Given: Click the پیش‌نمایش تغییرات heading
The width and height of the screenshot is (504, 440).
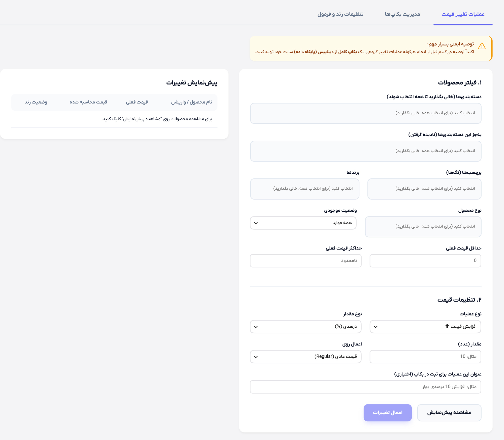Looking at the screenshot, I should [192, 83].
